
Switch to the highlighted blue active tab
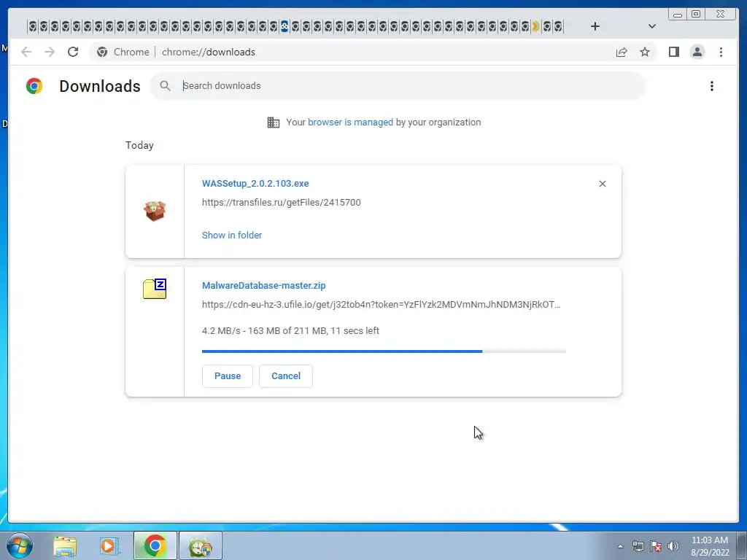click(285, 26)
